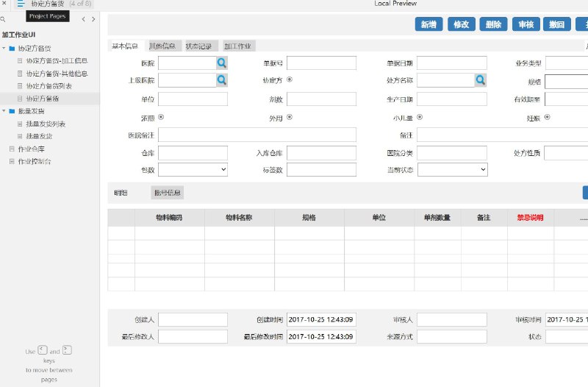Click the sidebar search magnifier icon

coord(3,19)
